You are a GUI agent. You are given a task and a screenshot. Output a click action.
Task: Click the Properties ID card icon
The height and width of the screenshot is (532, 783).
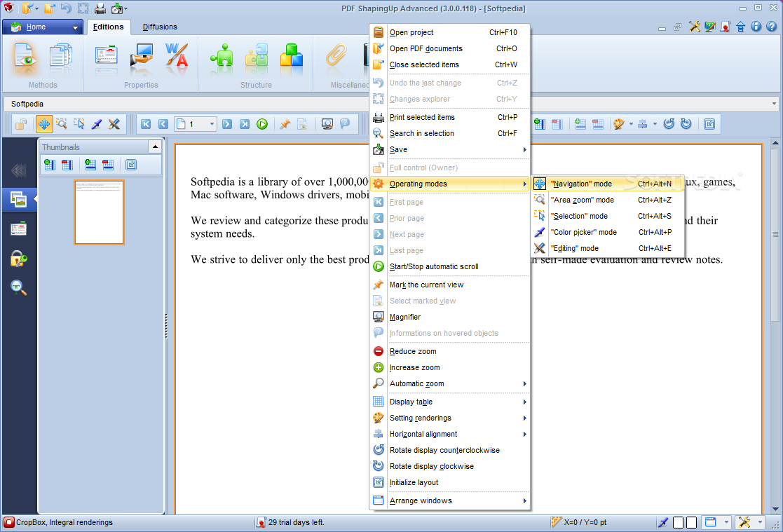coord(107,55)
